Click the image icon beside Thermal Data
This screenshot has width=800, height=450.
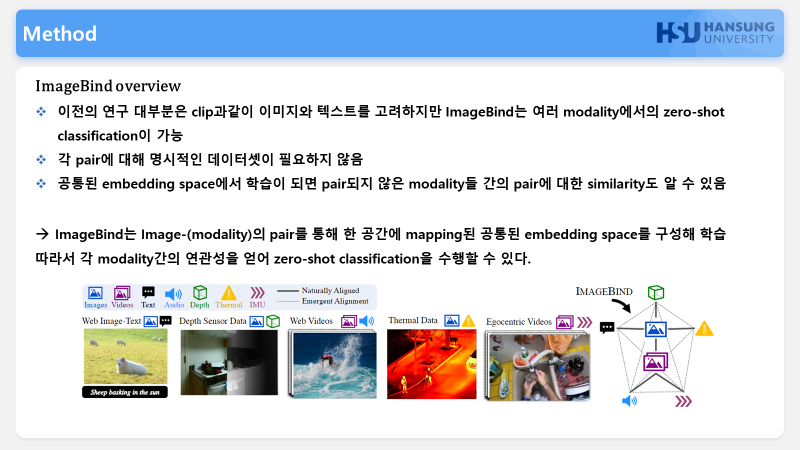pos(452,320)
